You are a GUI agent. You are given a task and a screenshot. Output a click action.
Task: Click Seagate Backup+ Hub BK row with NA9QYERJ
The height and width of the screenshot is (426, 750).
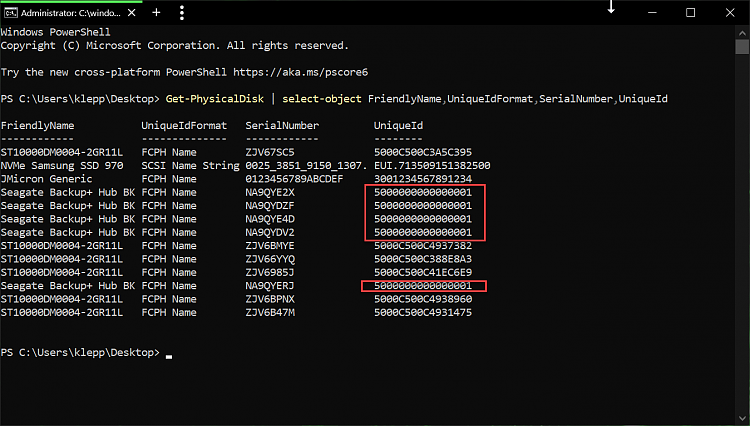coord(68,286)
